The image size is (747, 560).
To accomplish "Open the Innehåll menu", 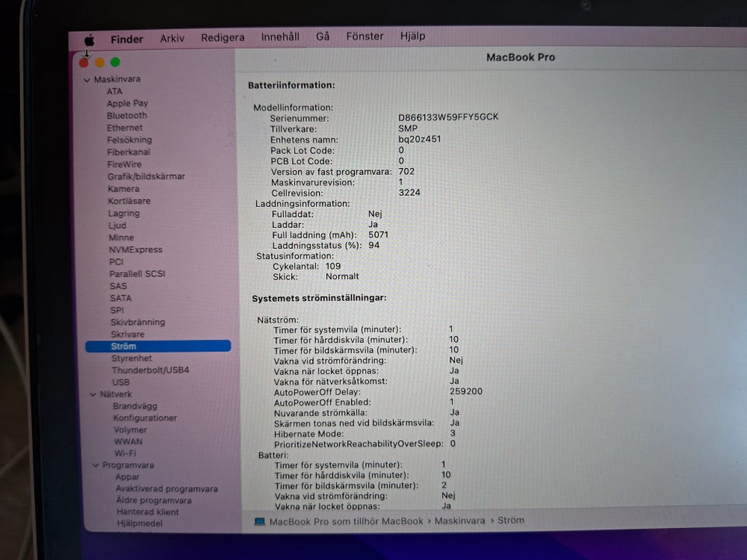I will [x=280, y=37].
